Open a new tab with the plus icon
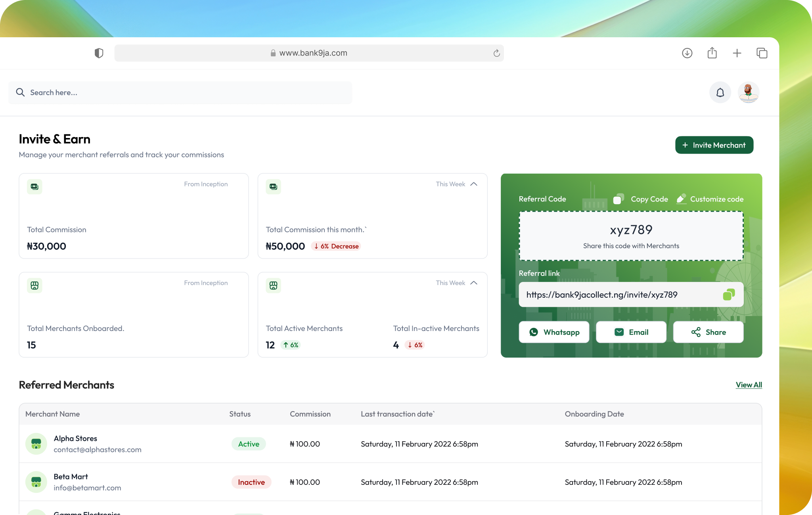 [x=737, y=53]
